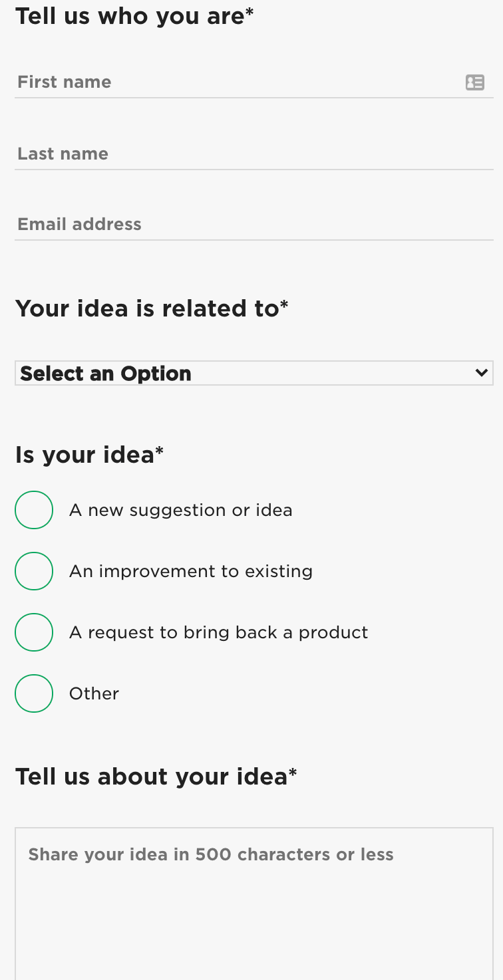Click 'A request to bring back a product' label
Image resolution: width=503 pixels, height=980 pixels.
pos(219,633)
